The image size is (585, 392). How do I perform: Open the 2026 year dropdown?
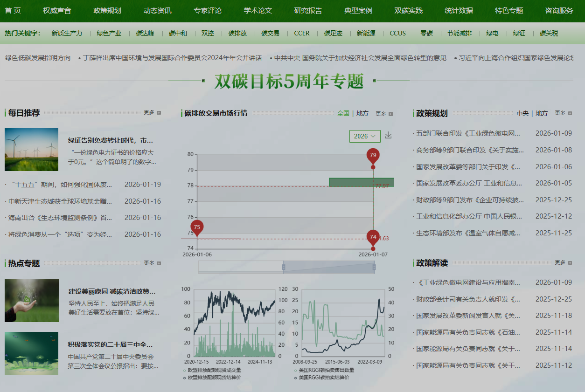(365, 136)
